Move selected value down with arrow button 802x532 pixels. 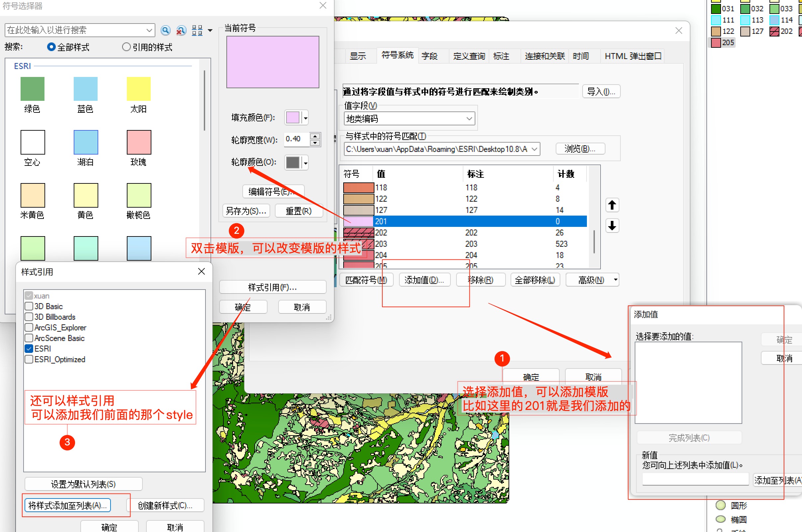[x=612, y=226]
